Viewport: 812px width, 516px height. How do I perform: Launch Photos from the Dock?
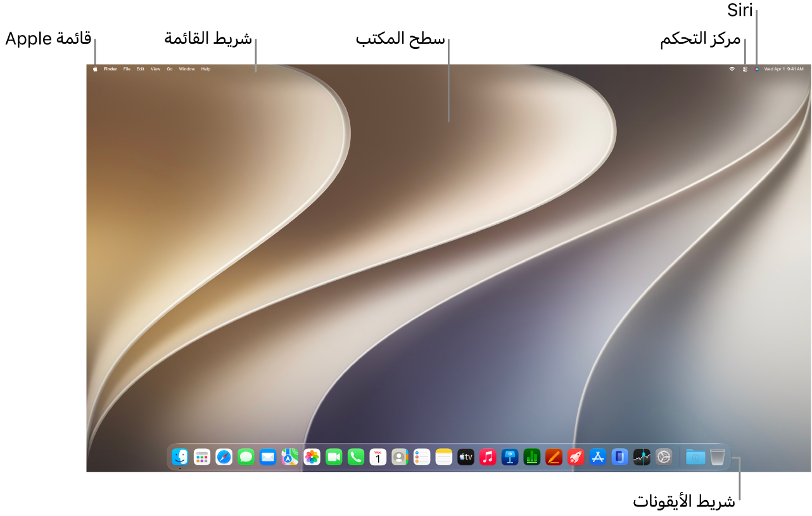click(312, 456)
